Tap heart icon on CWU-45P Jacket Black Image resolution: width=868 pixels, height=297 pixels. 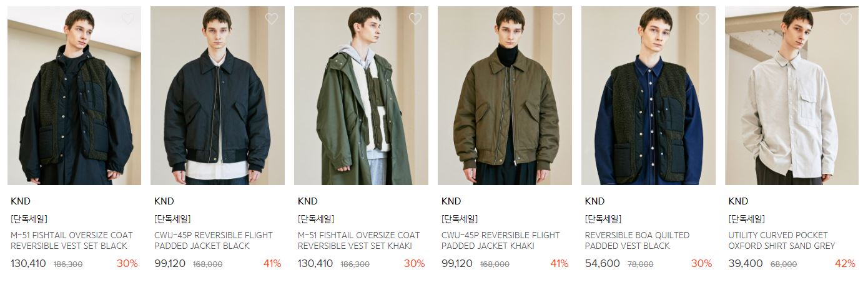pos(272,19)
